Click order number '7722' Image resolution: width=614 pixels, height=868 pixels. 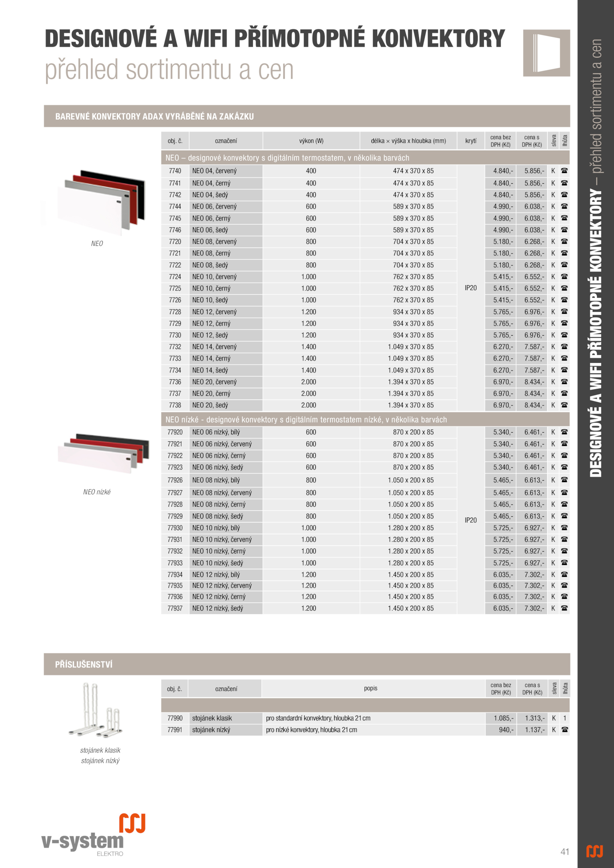point(175,265)
